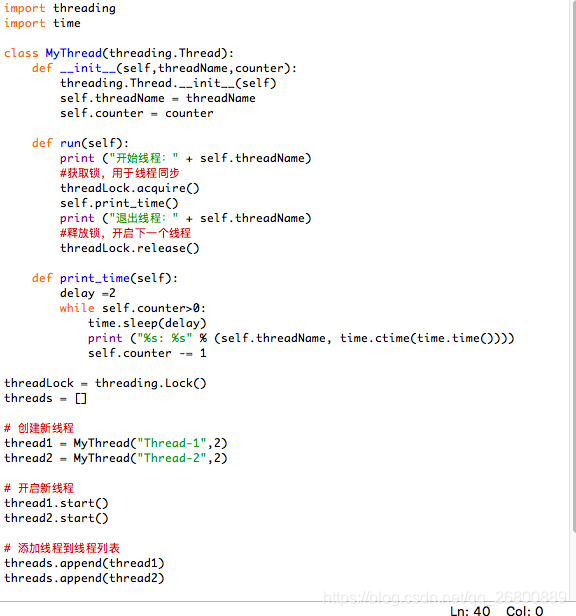Click the 'threads = []' line
The width and height of the screenshot is (576, 616).
(45, 398)
